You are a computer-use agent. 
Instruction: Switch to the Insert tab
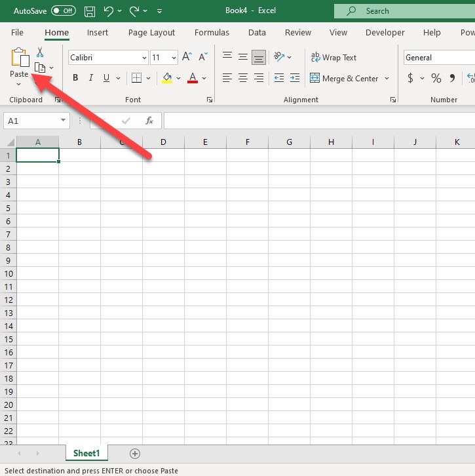point(98,33)
